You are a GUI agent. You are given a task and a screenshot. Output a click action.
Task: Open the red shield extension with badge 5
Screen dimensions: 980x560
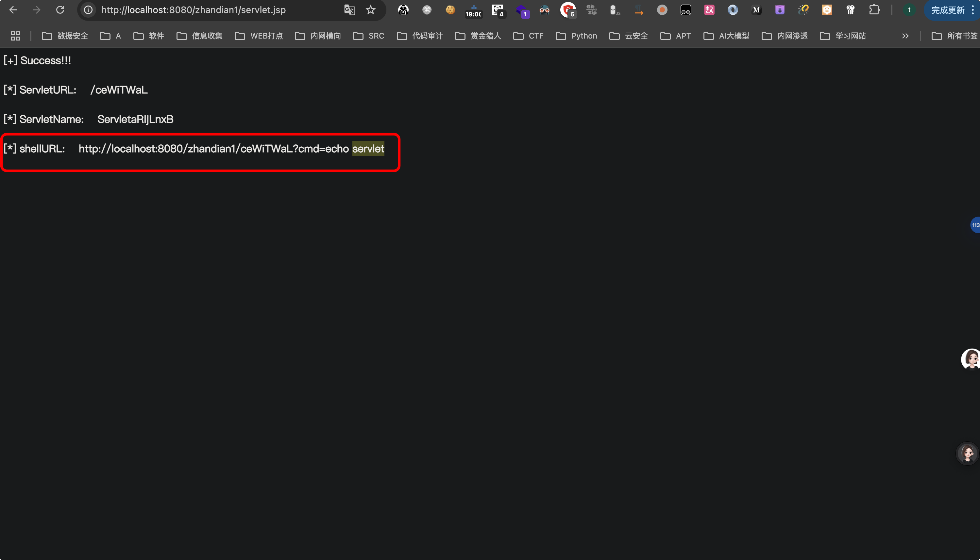568,10
